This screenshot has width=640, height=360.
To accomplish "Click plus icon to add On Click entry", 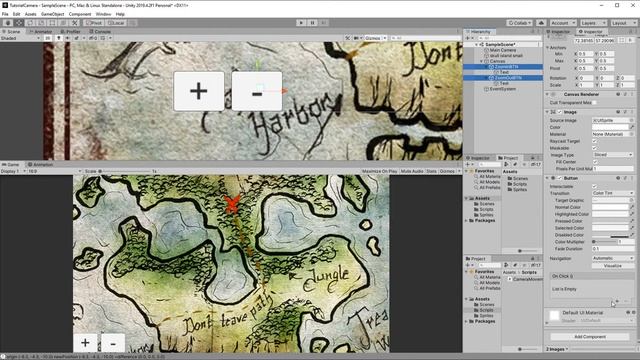I will tap(617, 301).
